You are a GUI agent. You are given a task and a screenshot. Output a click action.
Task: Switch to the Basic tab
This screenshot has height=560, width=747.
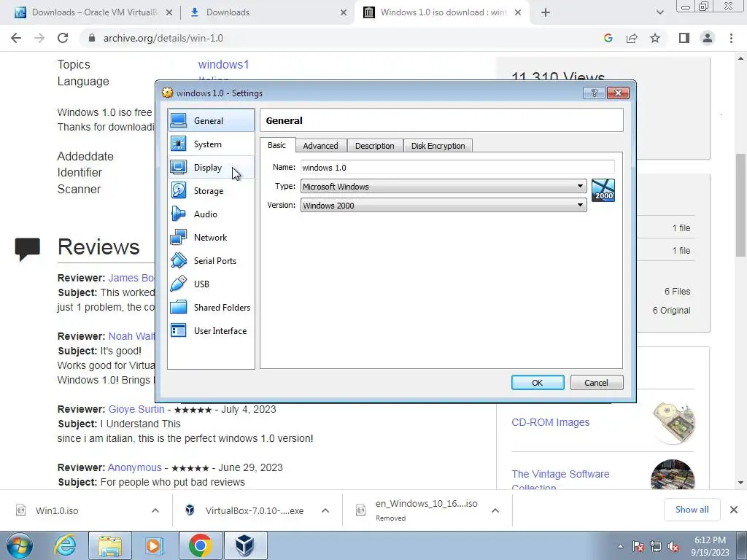click(x=276, y=145)
